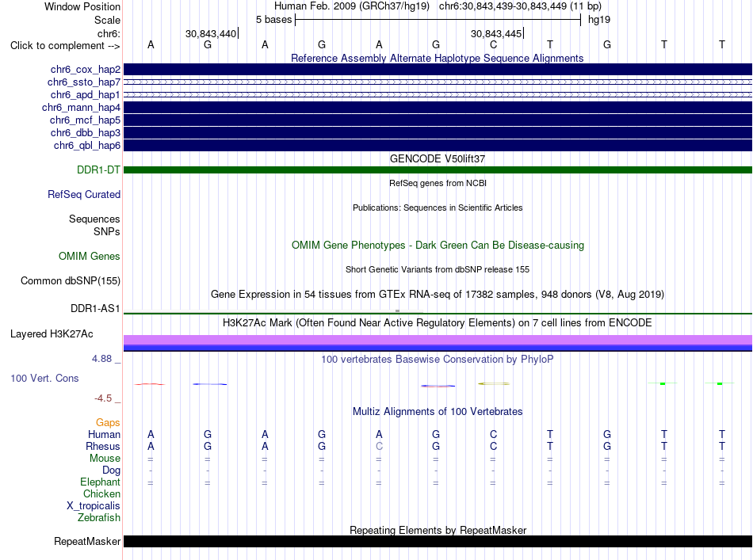Viewport: 753px width, 560px height.
Task: Click the chr6_dbb_hap3 label
Action: tap(86, 132)
